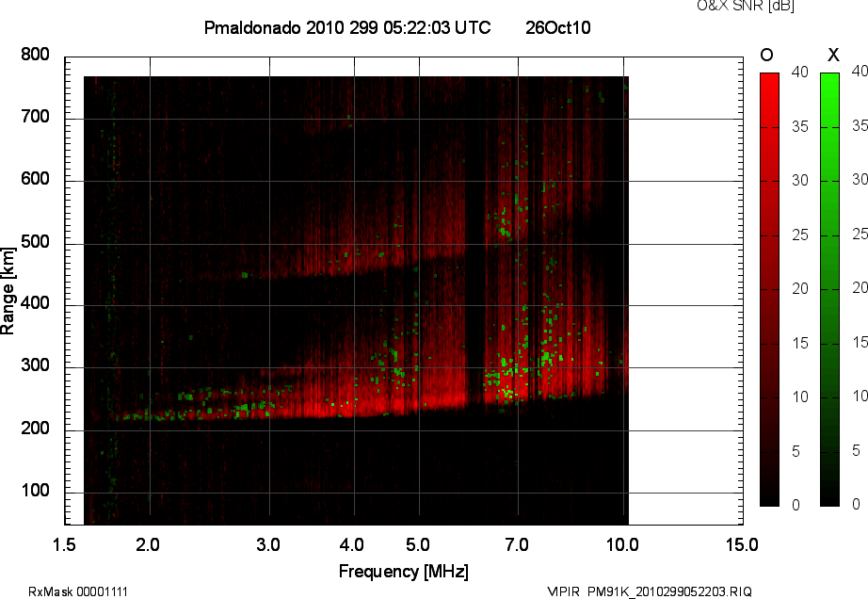Select the 2.0 MHz frequency tick label
Image resolution: width=868 pixels, height=599 pixels.
(x=148, y=544)
